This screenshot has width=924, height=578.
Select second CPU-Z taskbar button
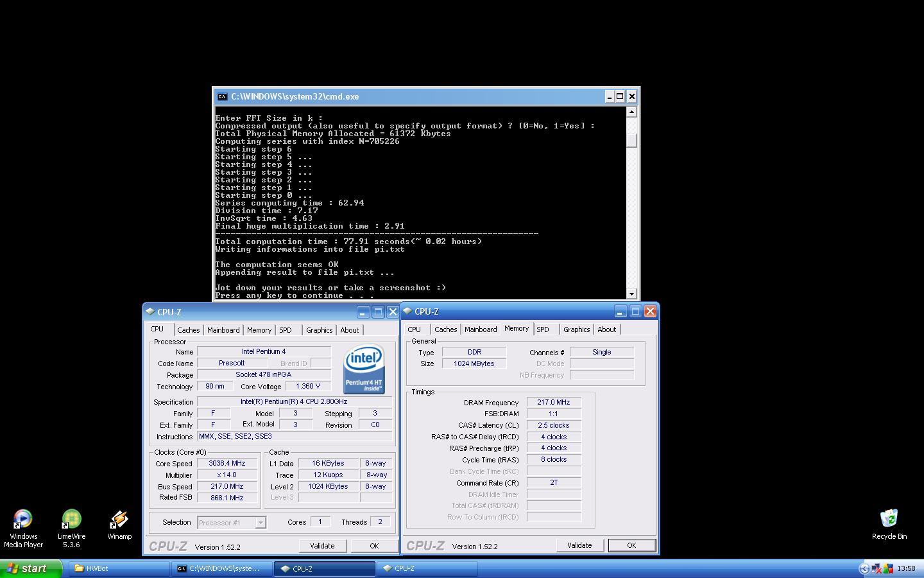coord(427,568)
